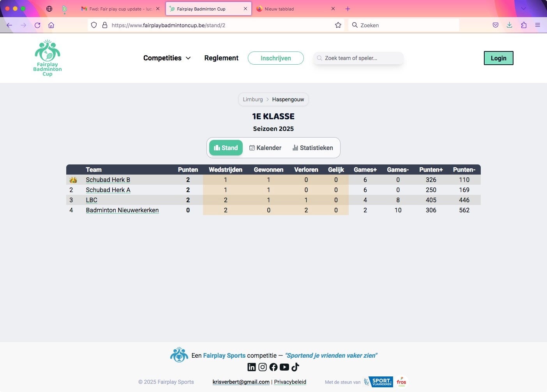Screen dimensions: 547x392
Task: Click the Limburg breadcrumb link
Action: (x=253, y=99)
